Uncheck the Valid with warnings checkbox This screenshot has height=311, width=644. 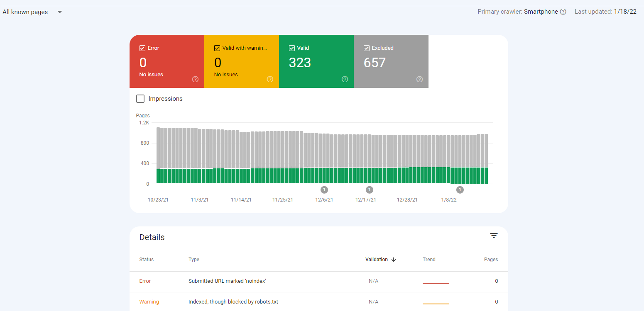217,48
